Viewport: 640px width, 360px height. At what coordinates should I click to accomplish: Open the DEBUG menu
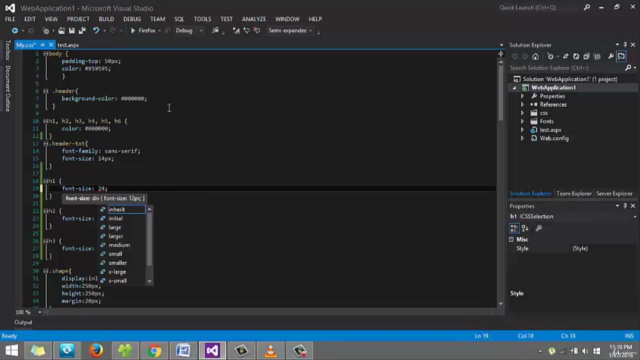click(x=132, y=19)
